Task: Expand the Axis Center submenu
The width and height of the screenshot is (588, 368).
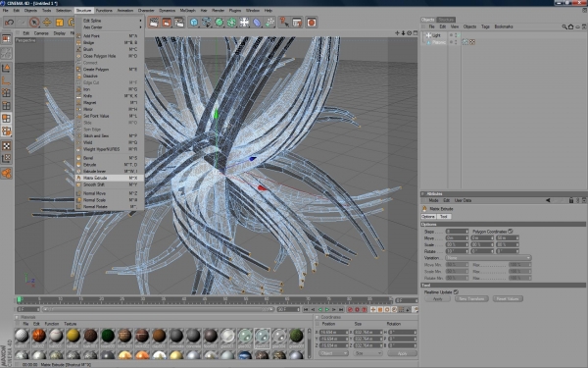Action: (x=109, y=27)
